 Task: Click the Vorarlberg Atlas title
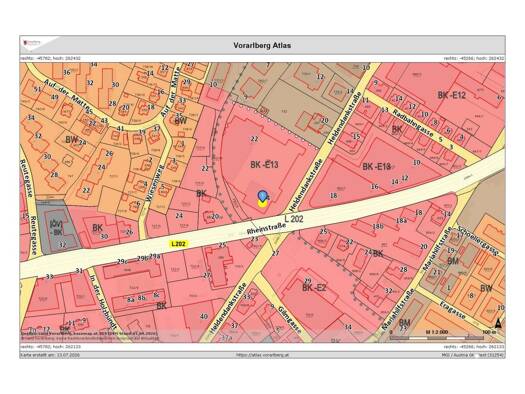point(262,45)
